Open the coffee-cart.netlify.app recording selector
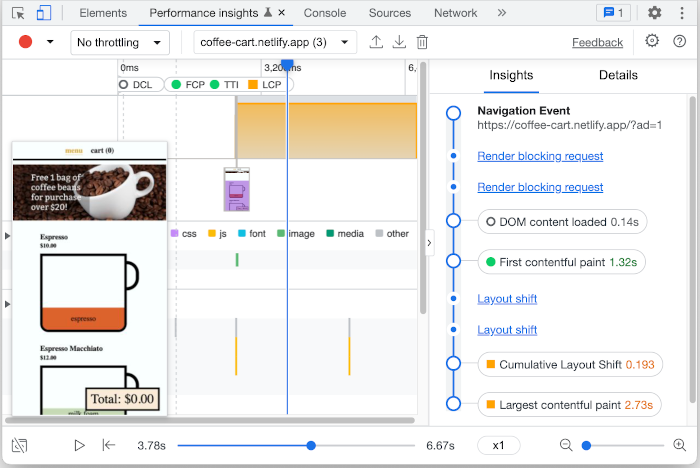Screen dimensions: 700x468 (275, 42)
